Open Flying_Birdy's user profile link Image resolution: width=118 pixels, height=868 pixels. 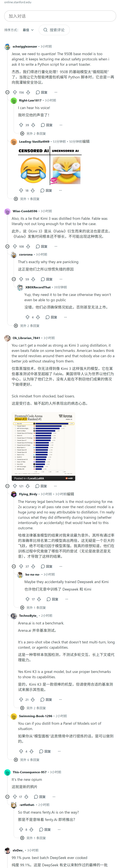pos(28,494)
